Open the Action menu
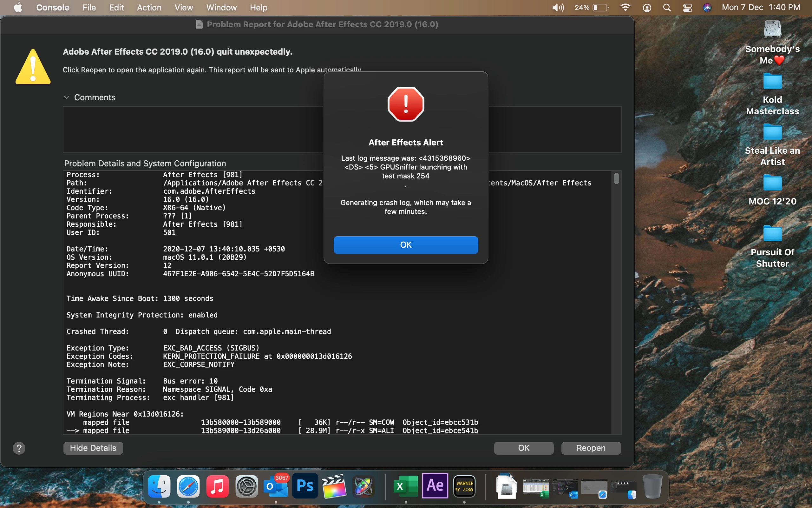The image size is (812, 508). click(149, 7)
